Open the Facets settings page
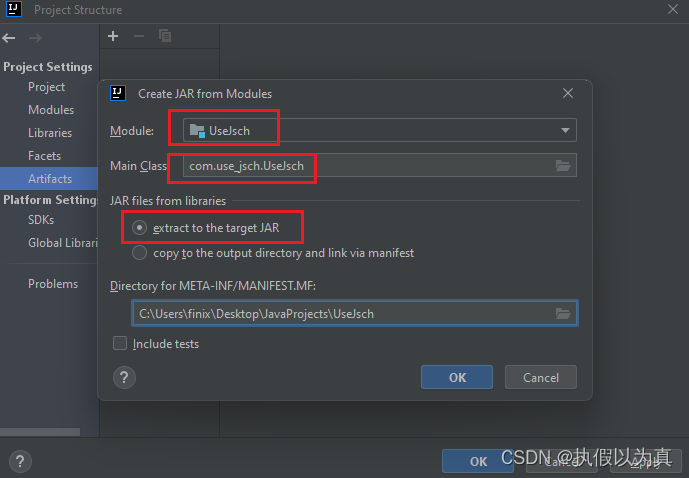 [x=44, y=156]
